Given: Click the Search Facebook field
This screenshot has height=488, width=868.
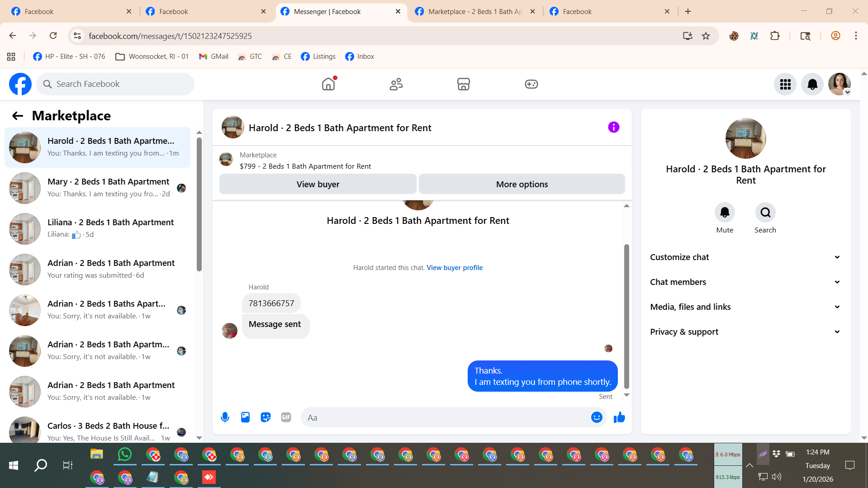Looking at the screenshot, I should (115, 84).
